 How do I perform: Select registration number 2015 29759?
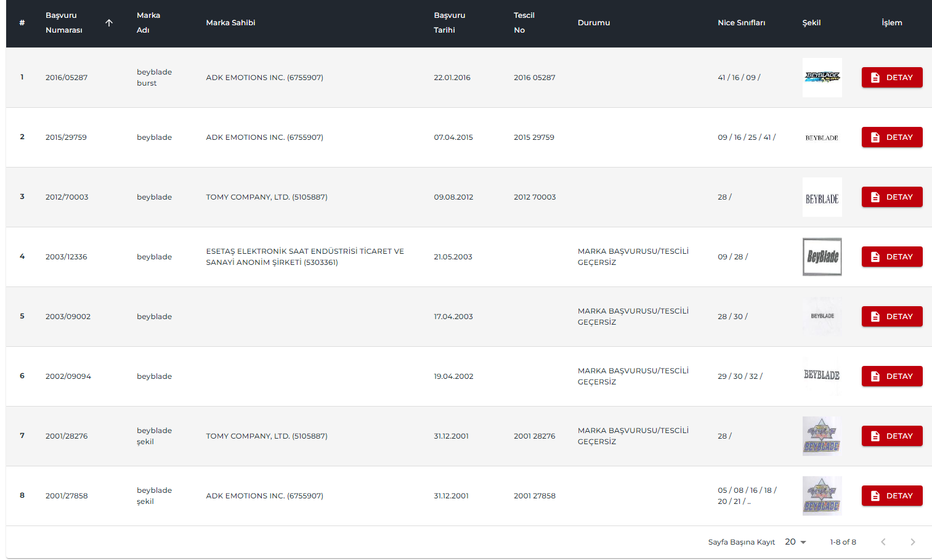(x=534, y=137)
